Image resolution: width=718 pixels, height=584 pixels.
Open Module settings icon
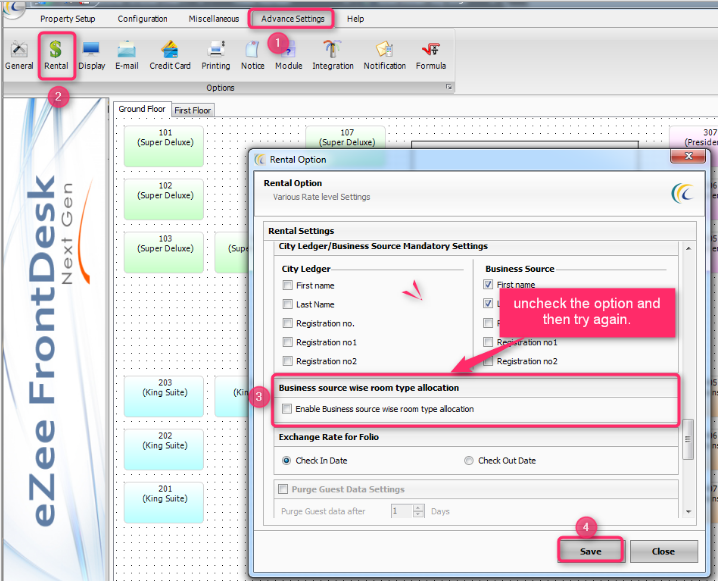[288, 55]
